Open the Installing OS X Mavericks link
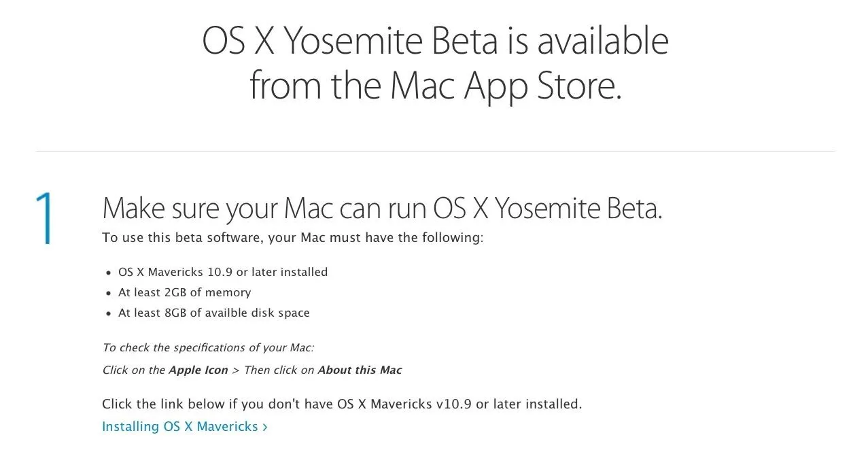The width and height of the screenshot is (868, 471). (185, 427)
